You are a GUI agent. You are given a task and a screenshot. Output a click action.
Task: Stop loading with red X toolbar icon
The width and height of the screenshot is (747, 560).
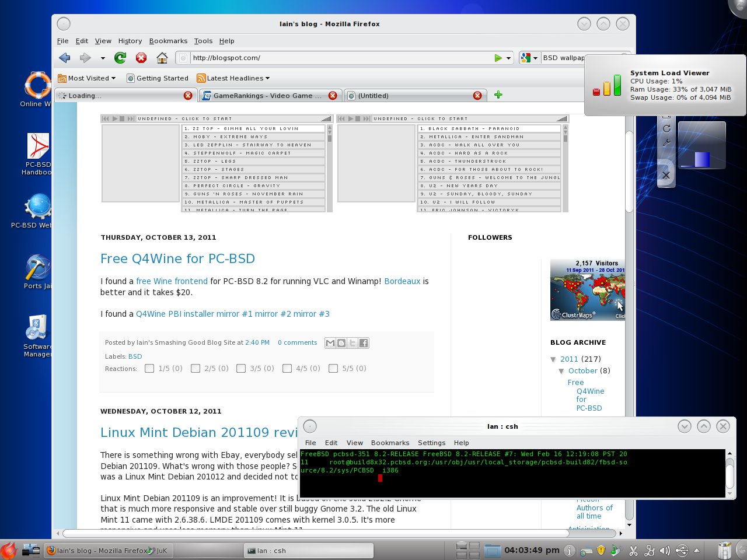pyautogui.click(x=141, y=58)
